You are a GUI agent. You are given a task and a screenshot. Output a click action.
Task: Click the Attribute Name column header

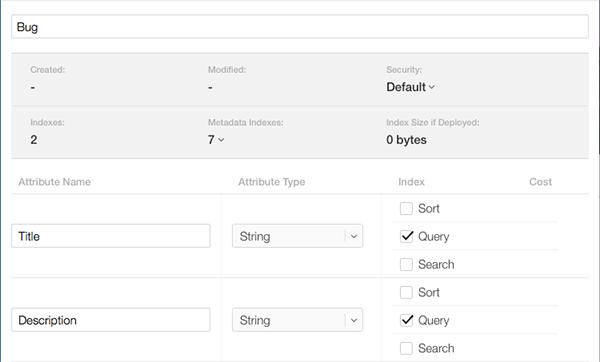54,182
